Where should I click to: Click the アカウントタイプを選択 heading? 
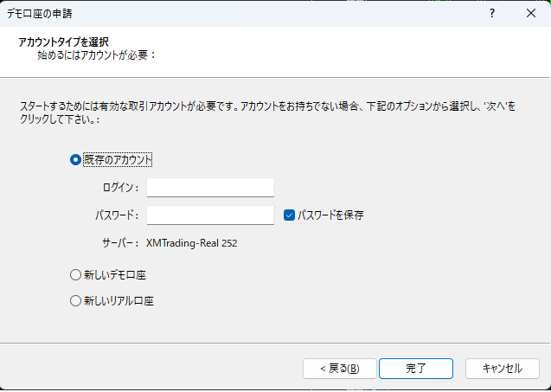[x=63, y=42]
